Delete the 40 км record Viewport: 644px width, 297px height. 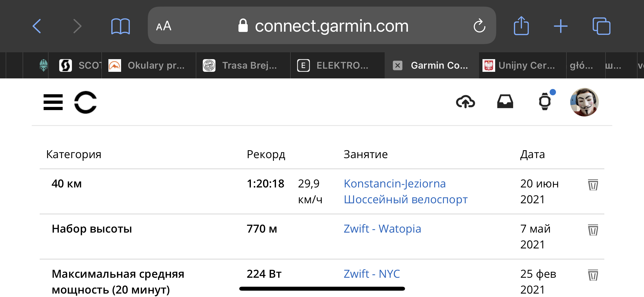click(593, 185)
